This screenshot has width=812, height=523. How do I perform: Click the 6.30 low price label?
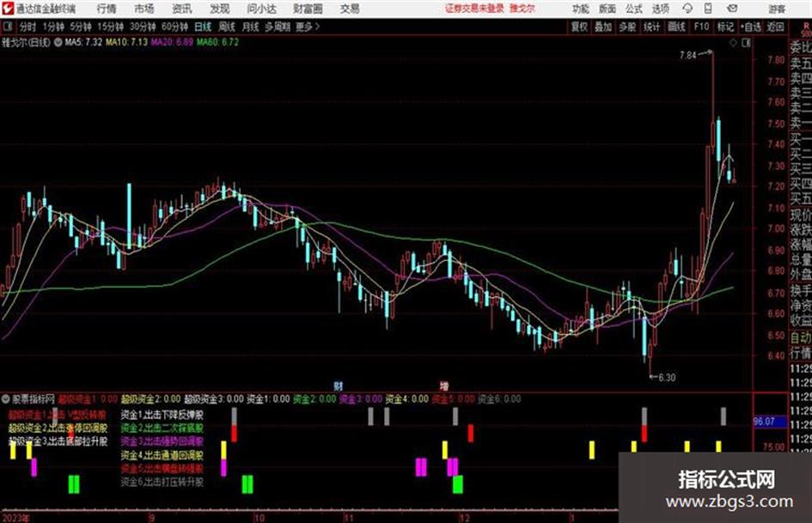[667, 378]
